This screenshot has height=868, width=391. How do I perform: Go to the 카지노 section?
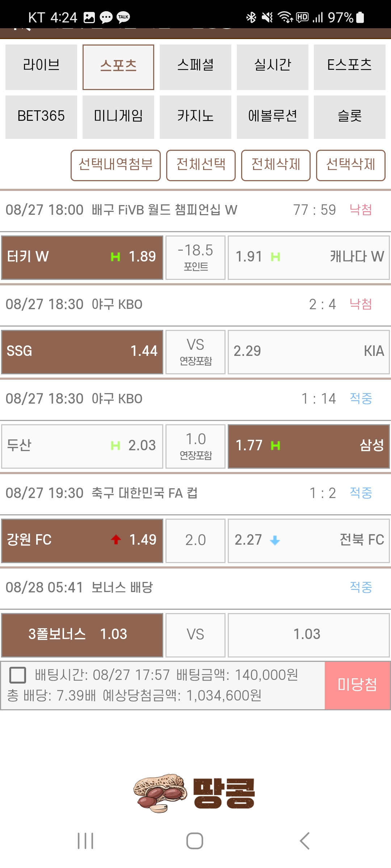[195, 117]
